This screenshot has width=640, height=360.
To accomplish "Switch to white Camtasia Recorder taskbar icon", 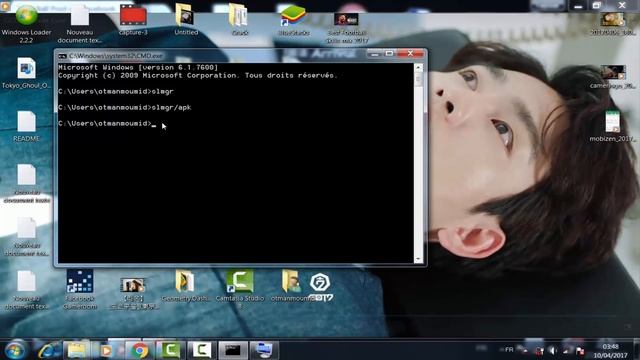I will (x=202, y=350).
